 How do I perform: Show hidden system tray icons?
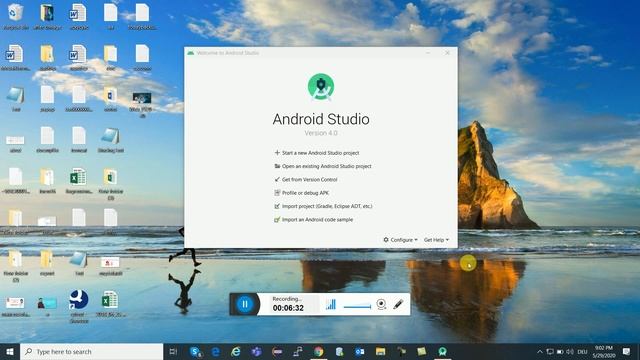pyautogui.click(x=540, y=351)
